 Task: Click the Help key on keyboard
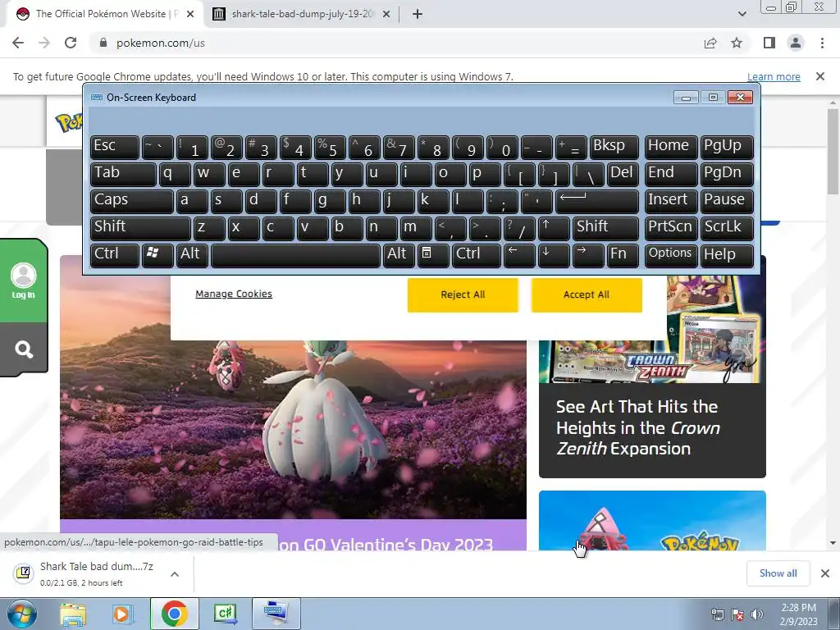727,255
